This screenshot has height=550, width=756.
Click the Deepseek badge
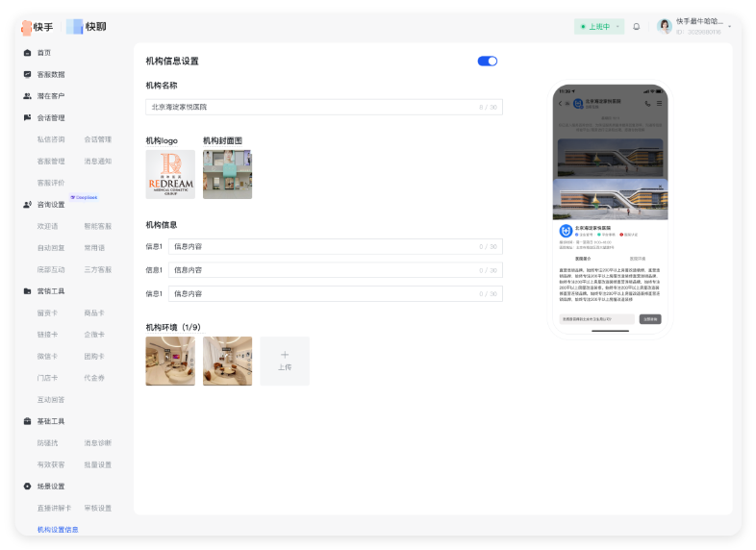[x=84, y=197]
